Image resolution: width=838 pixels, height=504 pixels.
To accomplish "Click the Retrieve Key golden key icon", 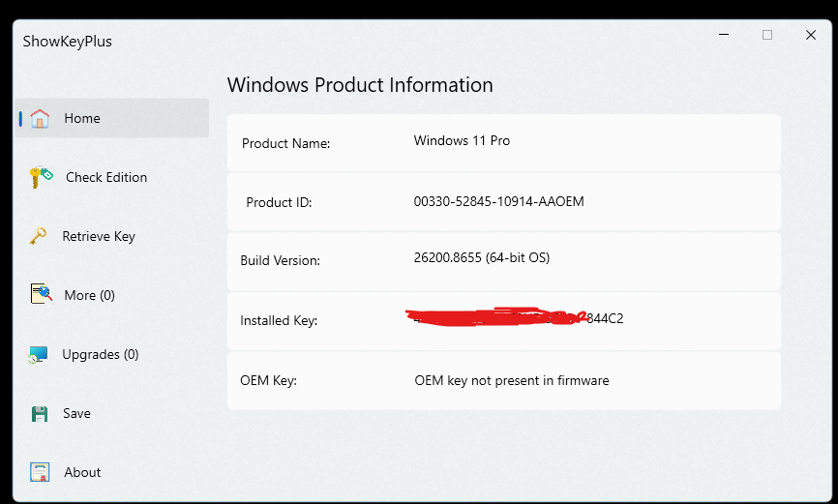I will 38,236.
